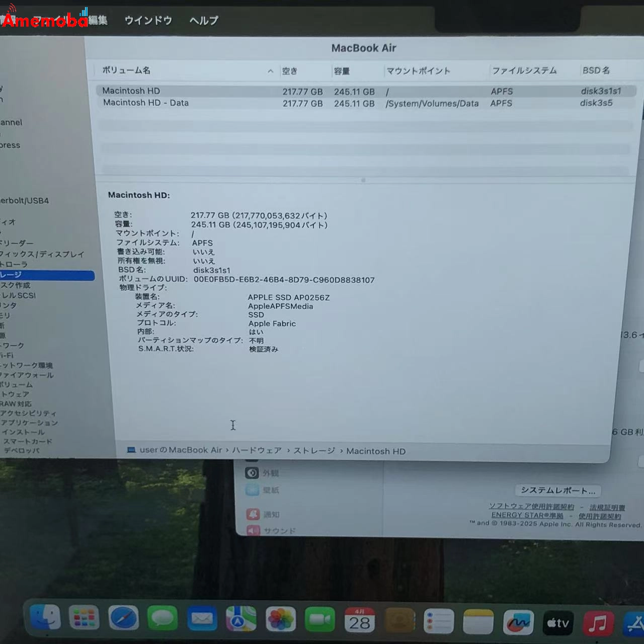Image resolution: width=644 pixels, height=644 pixels.
Task: Open the ウインドウ menu
Action: pos(147,20)
